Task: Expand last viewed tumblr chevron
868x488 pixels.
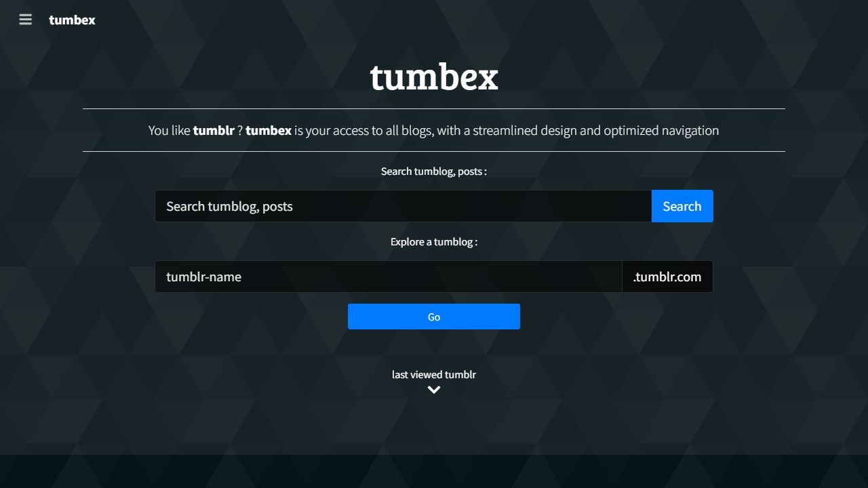Action: tap(434, 390)
